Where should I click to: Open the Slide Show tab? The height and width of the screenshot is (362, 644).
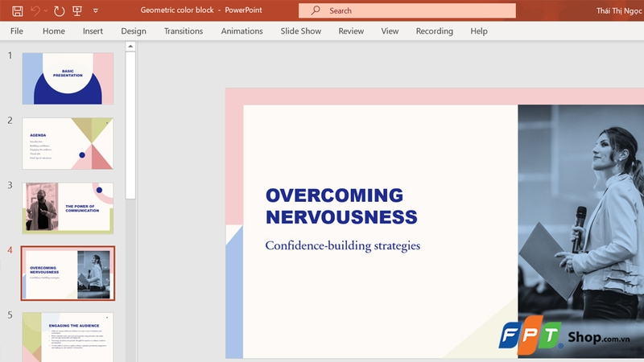pyautogui.click(x=300, y=31)
